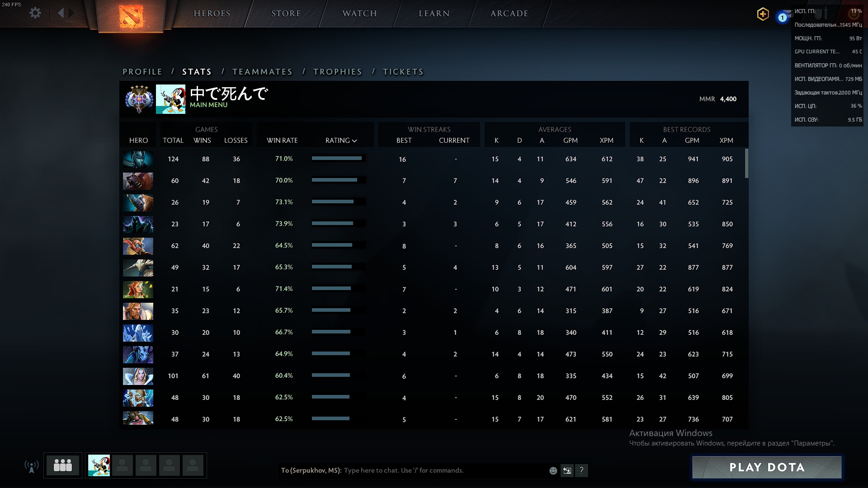868x488 pixels.
Task: Invite a player to the first empty party slot
Action: 123,465
